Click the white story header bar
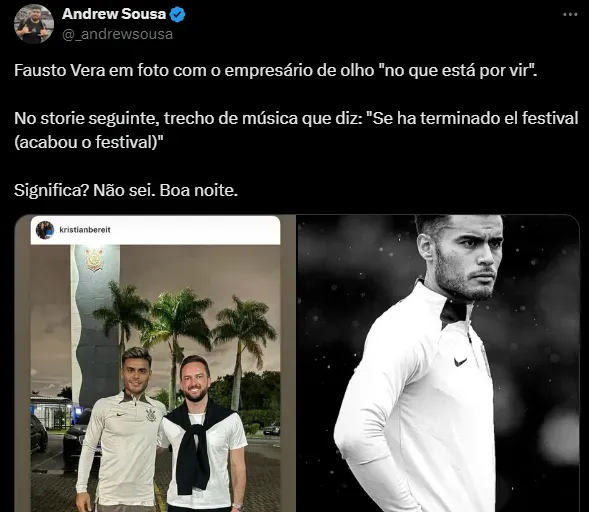The width and height of the screenshot is (589, 512). click(x=155, y=230)
